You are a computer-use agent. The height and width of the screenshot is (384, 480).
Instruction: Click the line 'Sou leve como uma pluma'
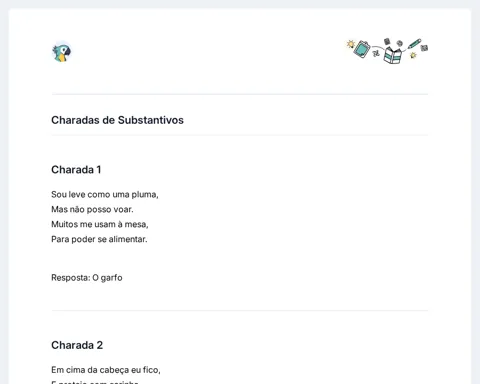105,194
